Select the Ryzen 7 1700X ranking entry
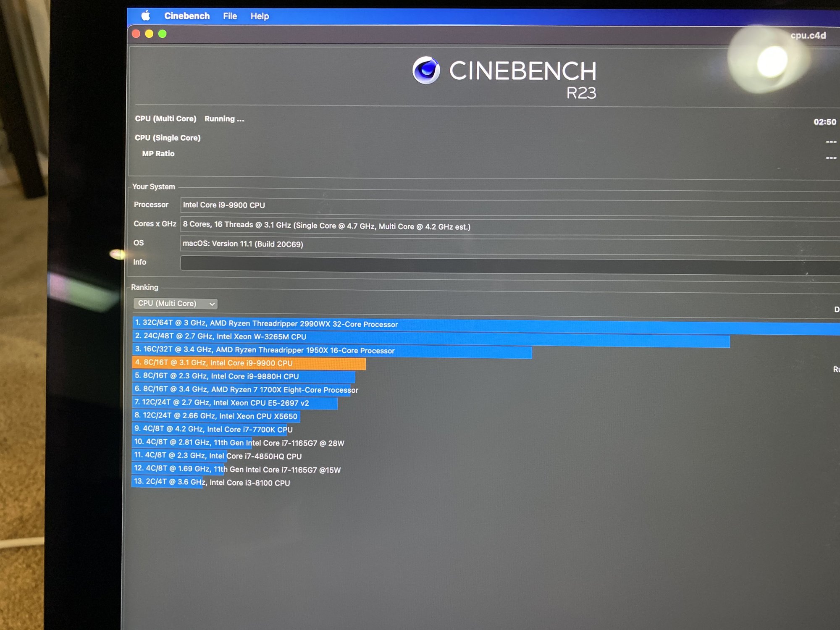This screenshot has height=630, width=840. 246,389
